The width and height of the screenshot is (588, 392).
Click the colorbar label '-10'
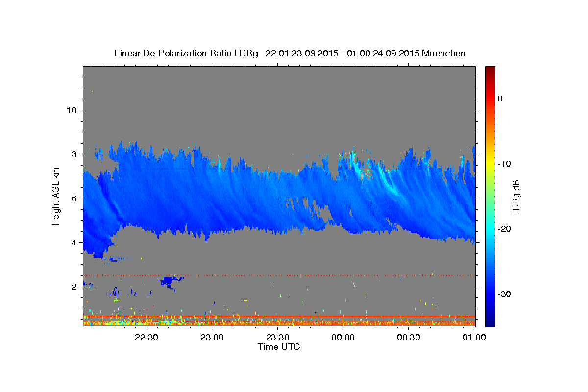(505, 164)
